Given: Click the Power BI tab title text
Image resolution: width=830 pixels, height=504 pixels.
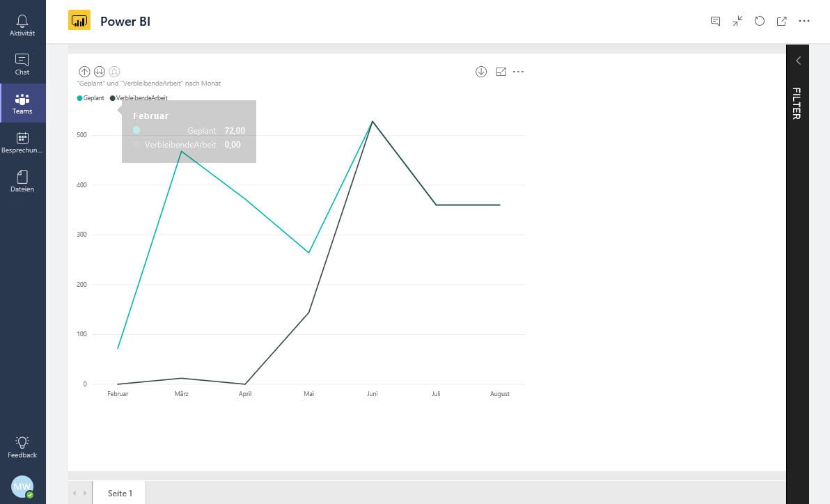Looking at the screenshot, I should (125, 21).
